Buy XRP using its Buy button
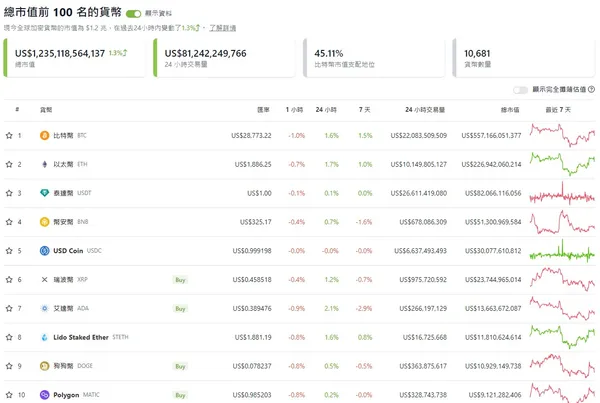Screen dimensions: 600x403 tap(180, 280)
